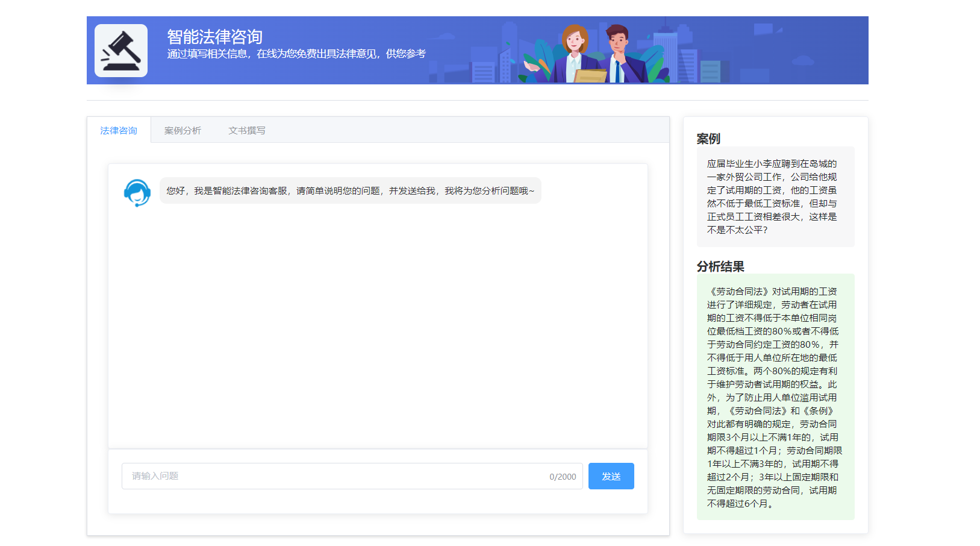This screenshot has height=546, width=980.
Task: Click the 分析结果 heading
Action: tap(720, 266)
